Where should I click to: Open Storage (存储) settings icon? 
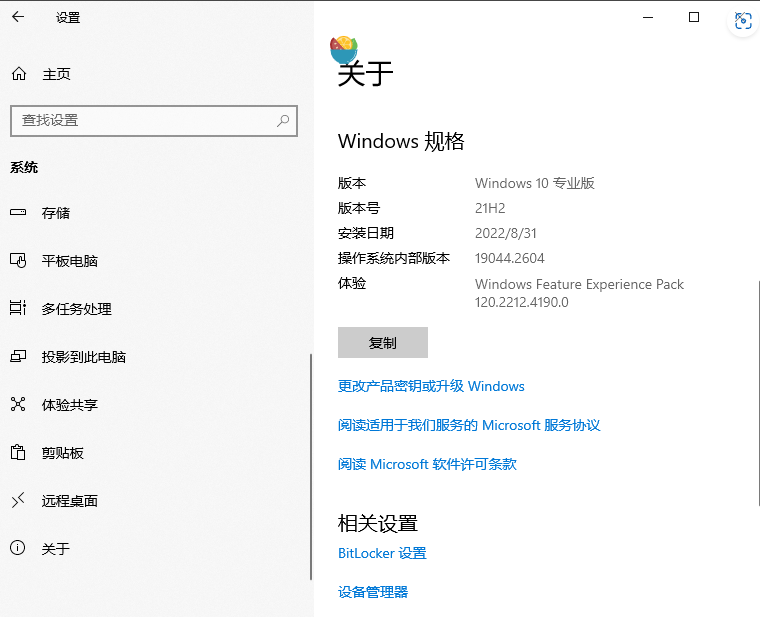(18, 213)
